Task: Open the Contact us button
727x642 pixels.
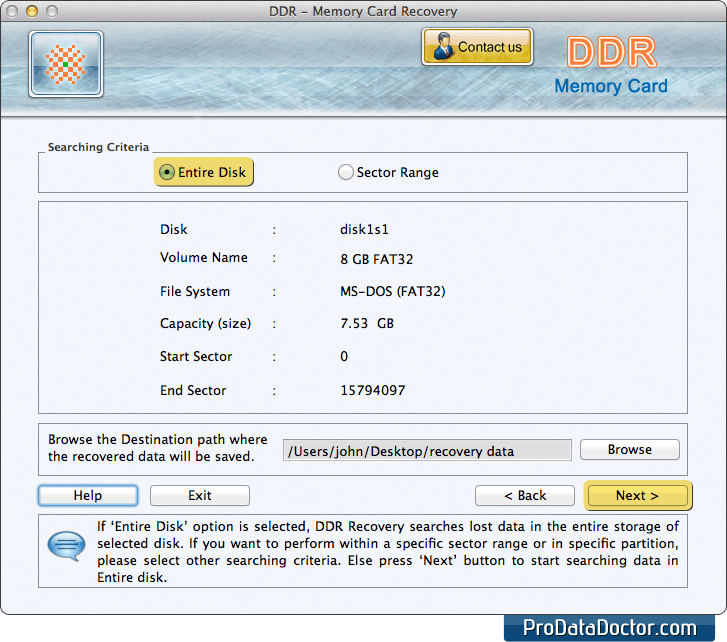Action: [x=477, y=47]
